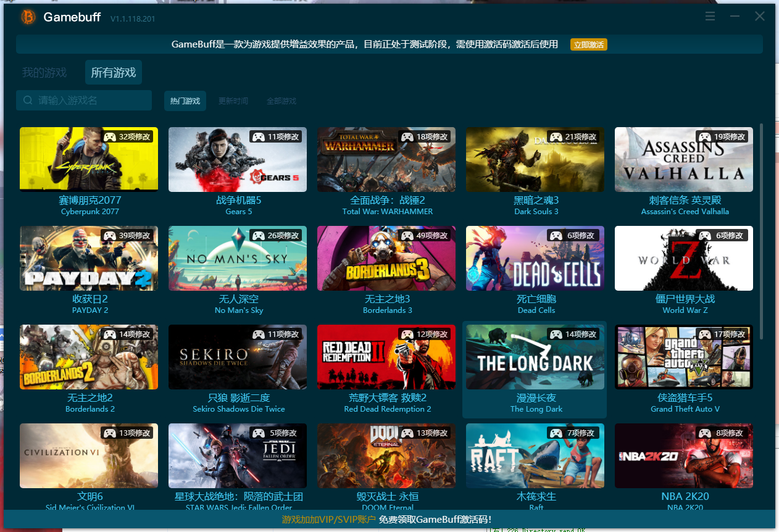Click the gamepad icon on No Man's Sky card

coord(258,235)
